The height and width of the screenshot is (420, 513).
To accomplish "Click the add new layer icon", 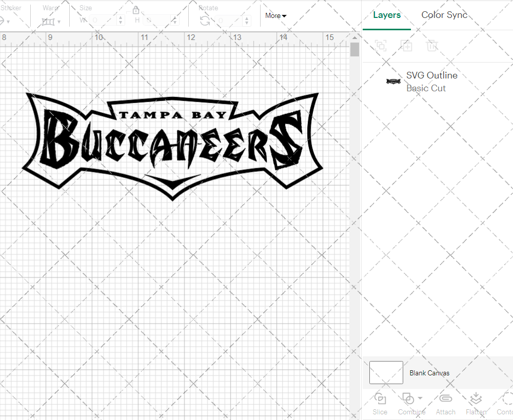I will point(407,46).
